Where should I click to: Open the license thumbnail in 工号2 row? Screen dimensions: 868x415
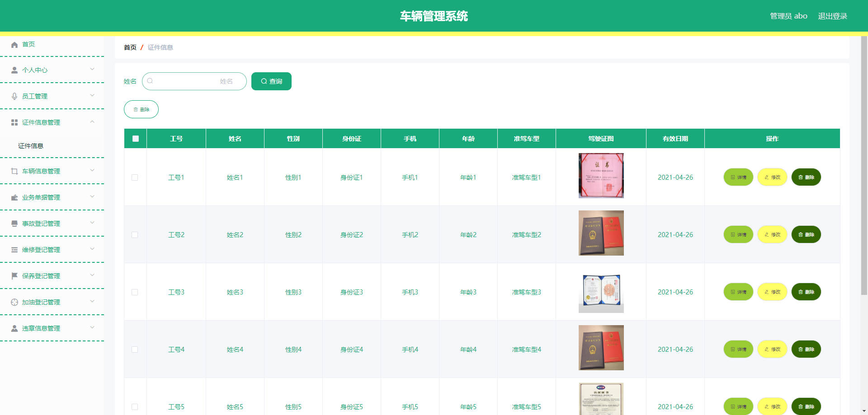pyautogui.click(x=601, y=233)
